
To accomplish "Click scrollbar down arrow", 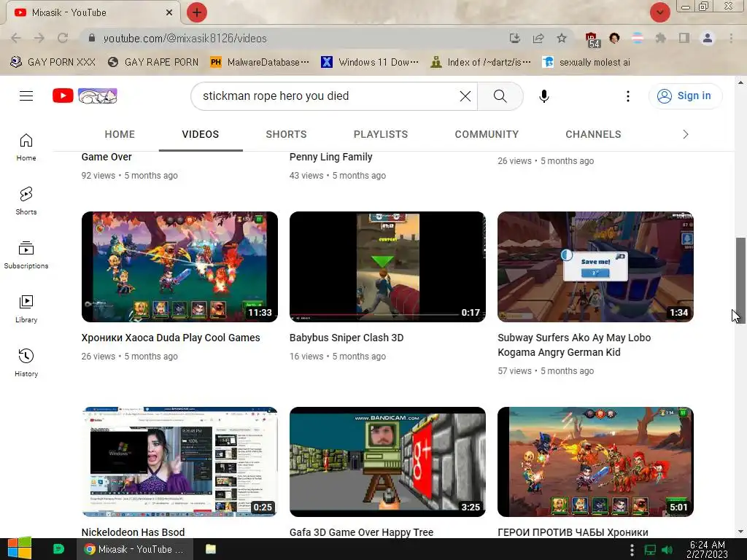I will point(740,532).
